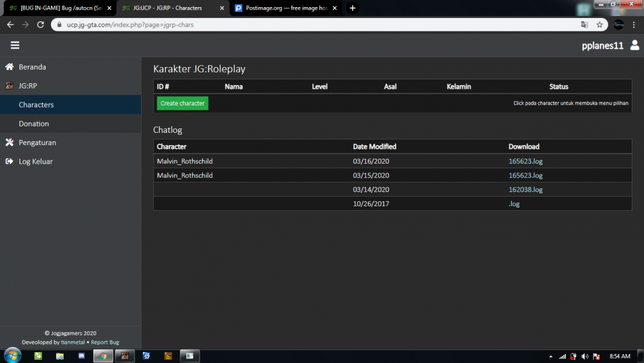Screen dimensions: 644x363
Task: Click the Beranda home icon
Action: click(9, 66)
